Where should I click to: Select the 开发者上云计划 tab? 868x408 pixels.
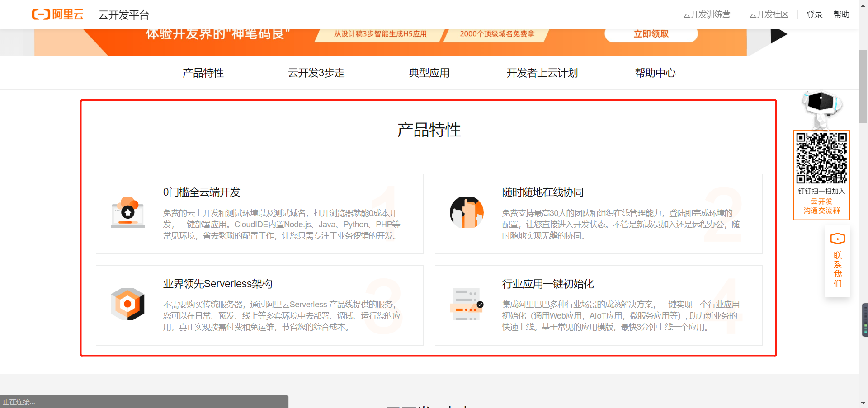[x=542, y=73]
